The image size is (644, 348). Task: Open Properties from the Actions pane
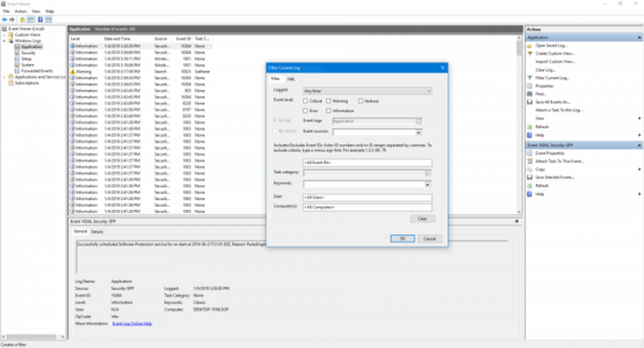544,86
